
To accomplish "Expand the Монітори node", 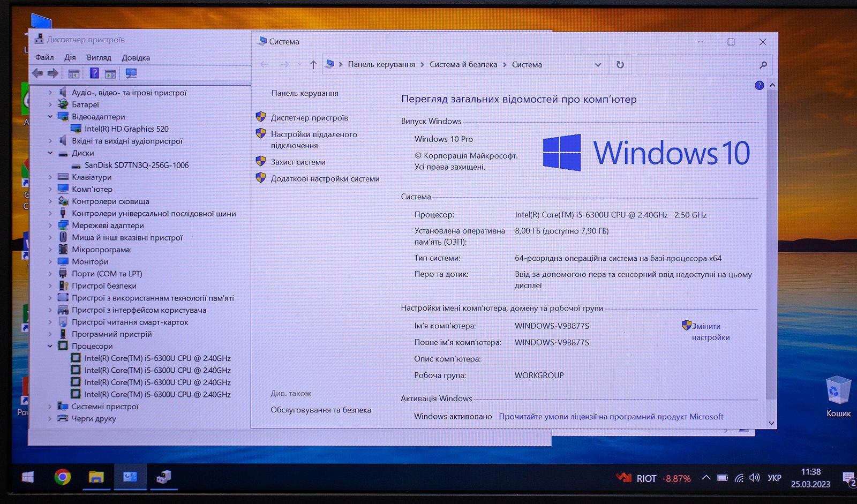I will coord(50,261).
